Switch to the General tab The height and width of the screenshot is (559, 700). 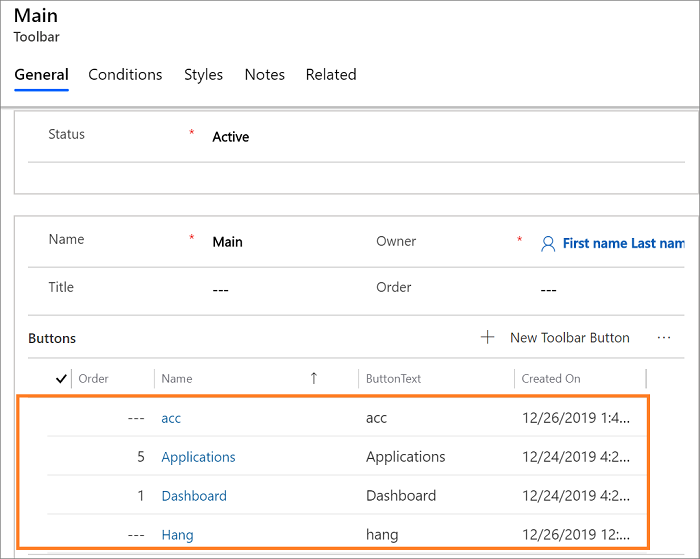click(42, 75)
